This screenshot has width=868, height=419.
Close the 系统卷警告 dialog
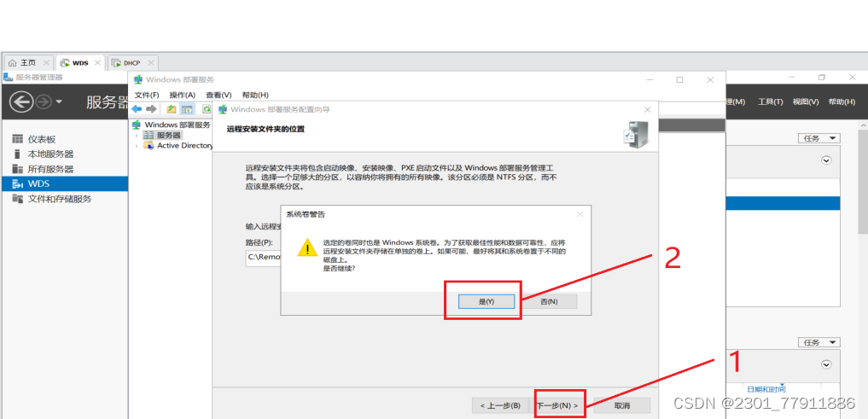tap(580, 214)
